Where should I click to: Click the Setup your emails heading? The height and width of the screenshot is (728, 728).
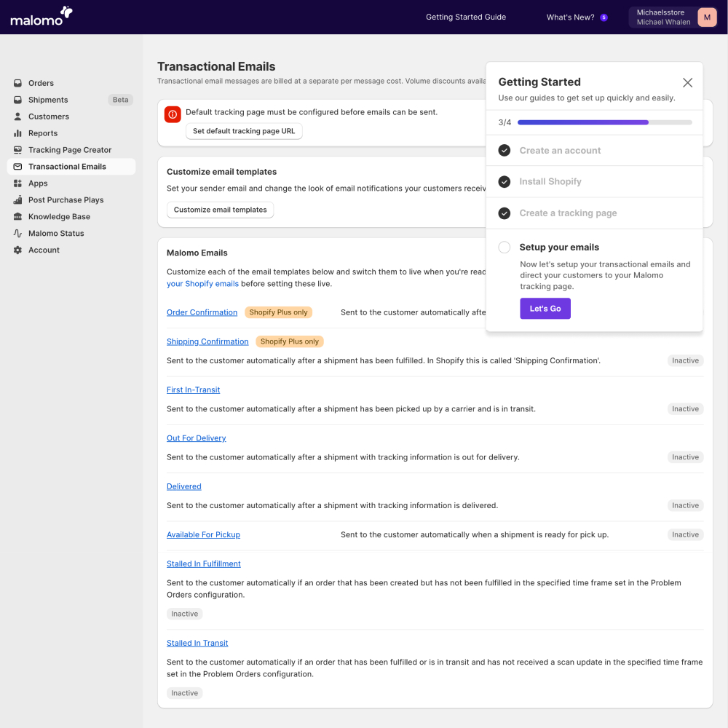pos(559,248)
